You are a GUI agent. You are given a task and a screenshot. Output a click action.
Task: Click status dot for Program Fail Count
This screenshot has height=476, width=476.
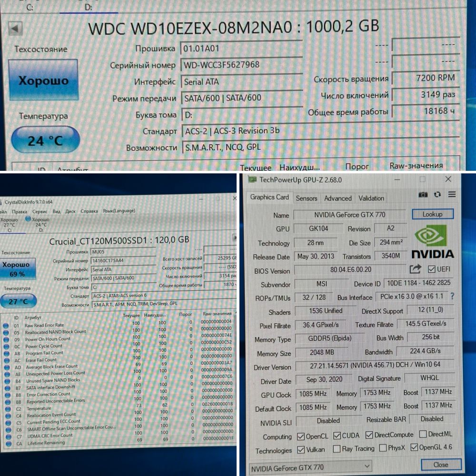(6, 354)
